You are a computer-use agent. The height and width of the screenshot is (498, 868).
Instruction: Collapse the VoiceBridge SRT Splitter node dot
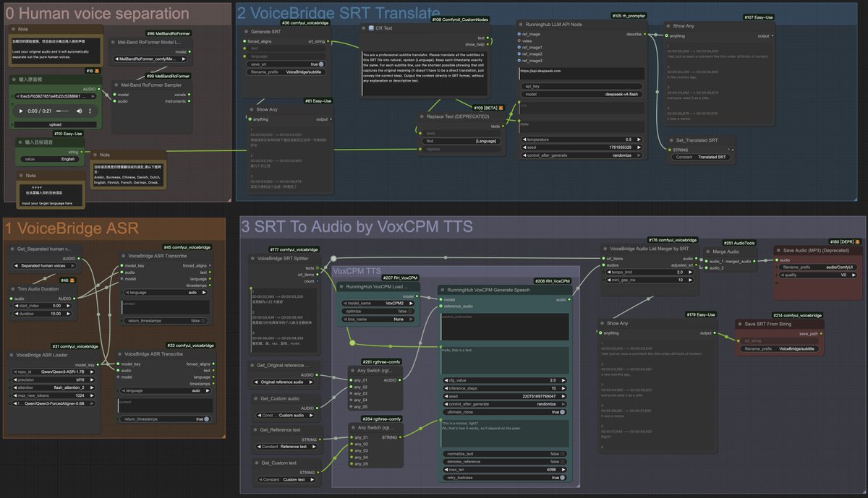pos(252,258)
